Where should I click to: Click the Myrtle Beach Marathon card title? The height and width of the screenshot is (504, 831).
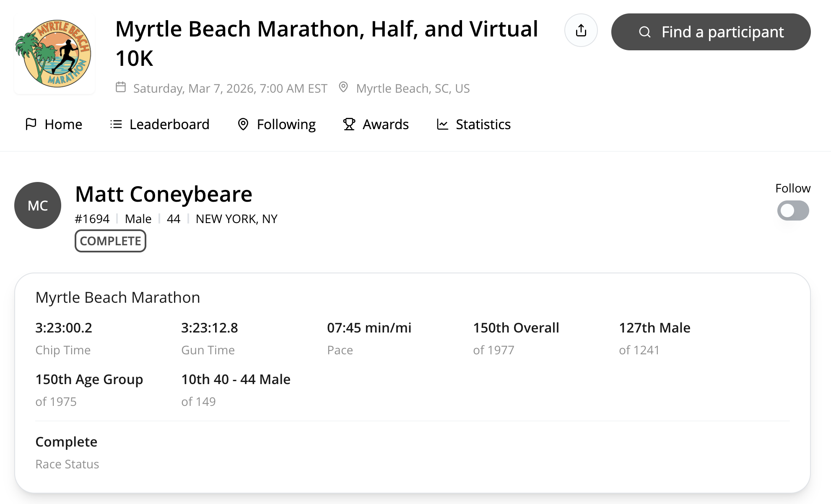118,297
